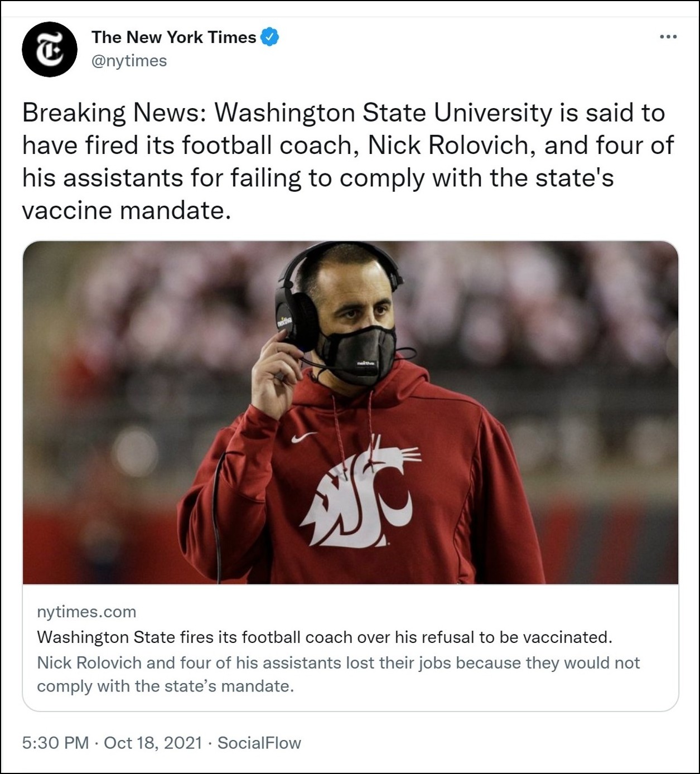700x774 pixels.
Task: Click The New York Times display name
Action: (173, 37)
